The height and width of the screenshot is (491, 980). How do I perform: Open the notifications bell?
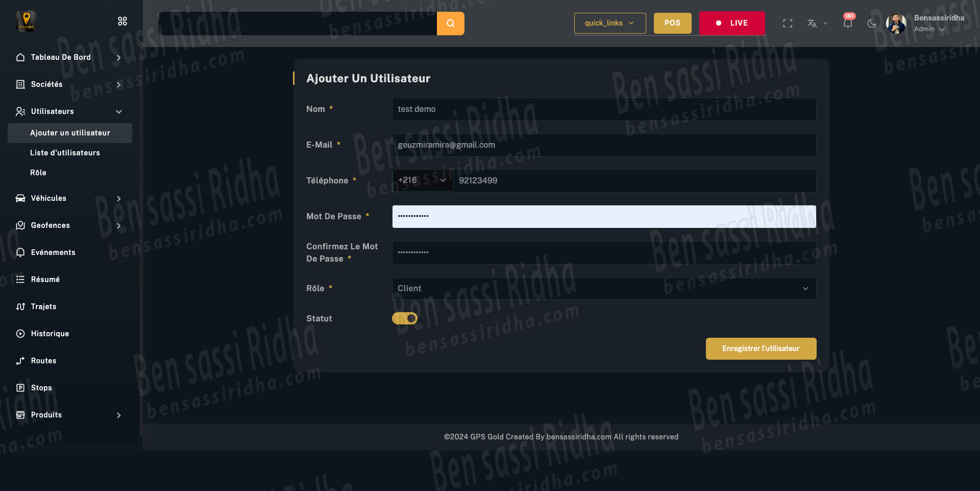[848, 24]
